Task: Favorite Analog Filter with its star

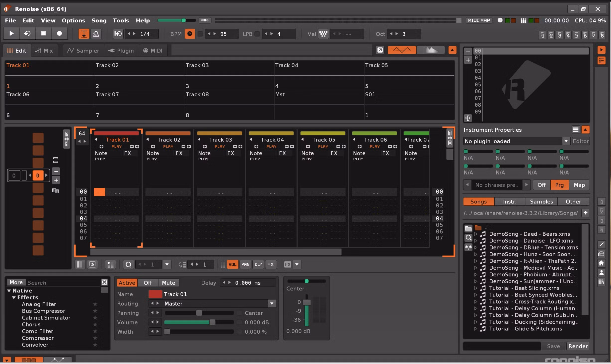Action: click(95, 304)
